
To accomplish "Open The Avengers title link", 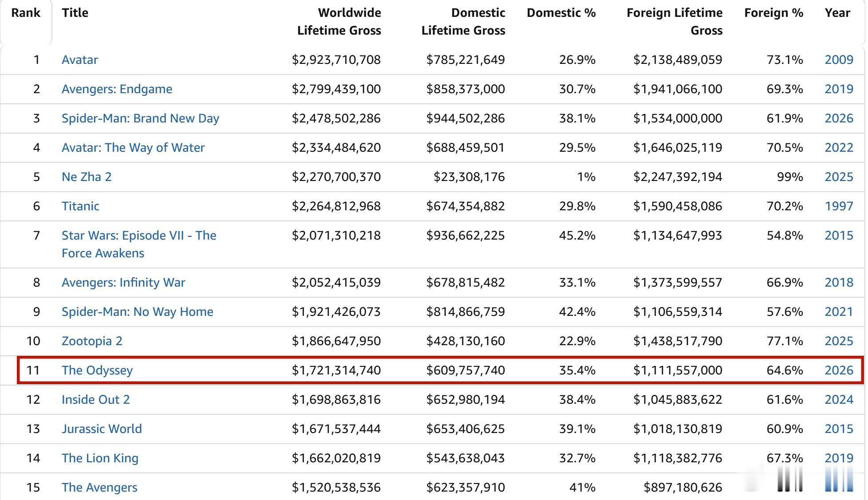I will (99, 487).
